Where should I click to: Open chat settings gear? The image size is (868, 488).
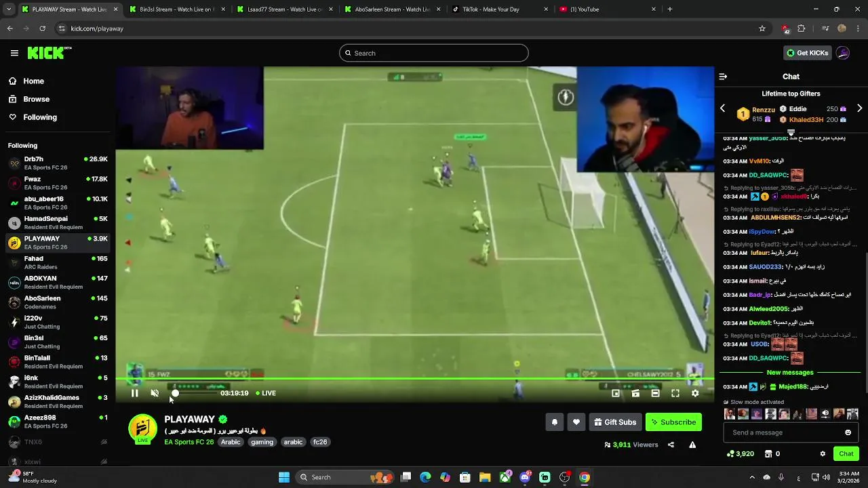[823, 454]
